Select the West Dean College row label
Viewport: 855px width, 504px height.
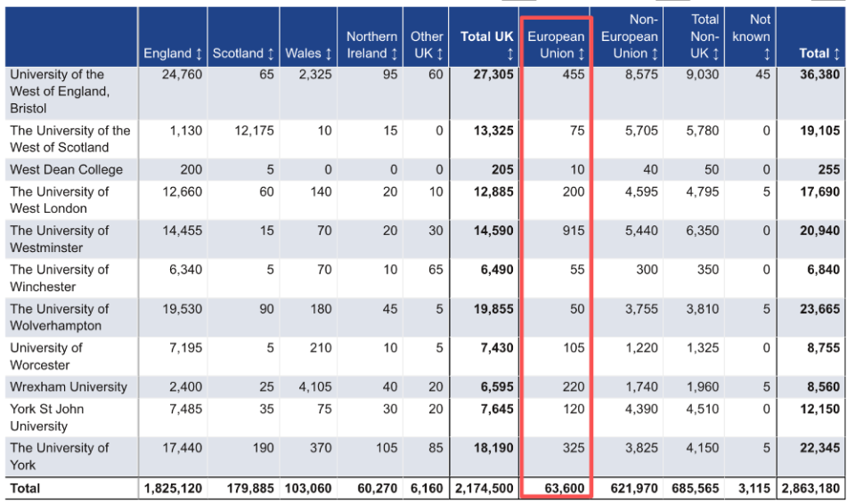click(x=66, y=170)
